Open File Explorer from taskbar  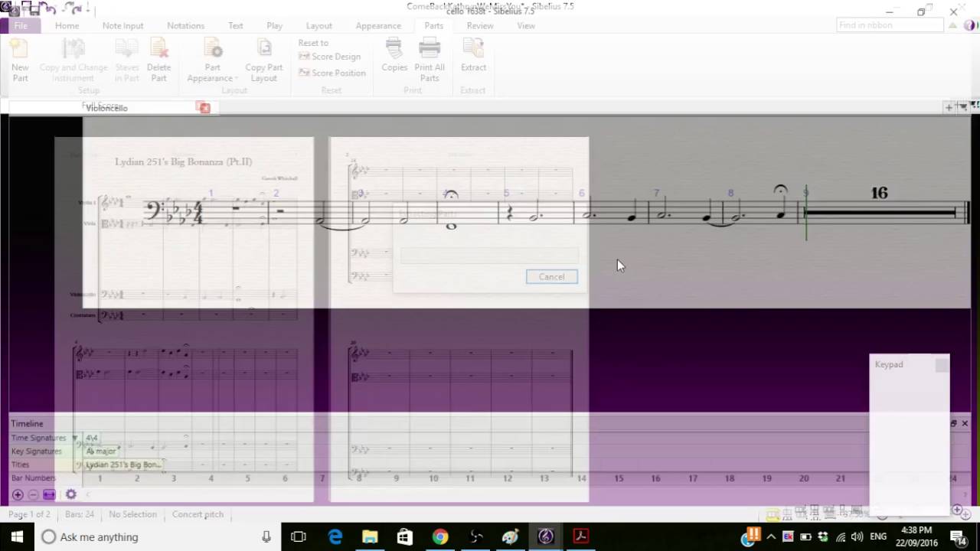[370, 536]
